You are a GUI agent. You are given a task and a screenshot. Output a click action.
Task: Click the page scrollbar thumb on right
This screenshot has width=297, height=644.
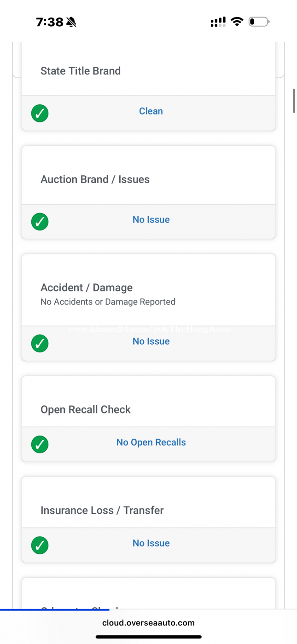[294, 100]
